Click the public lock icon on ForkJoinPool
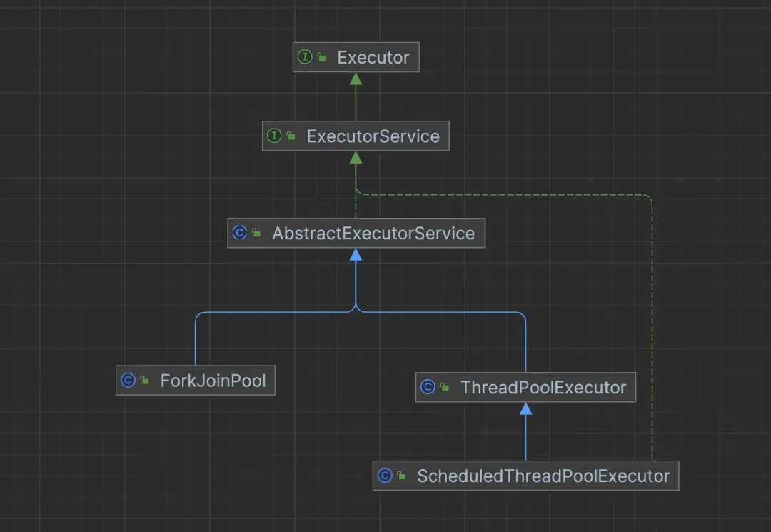This screenshot has width=771, height=532. pyautogui.click(x=144, y=380)
